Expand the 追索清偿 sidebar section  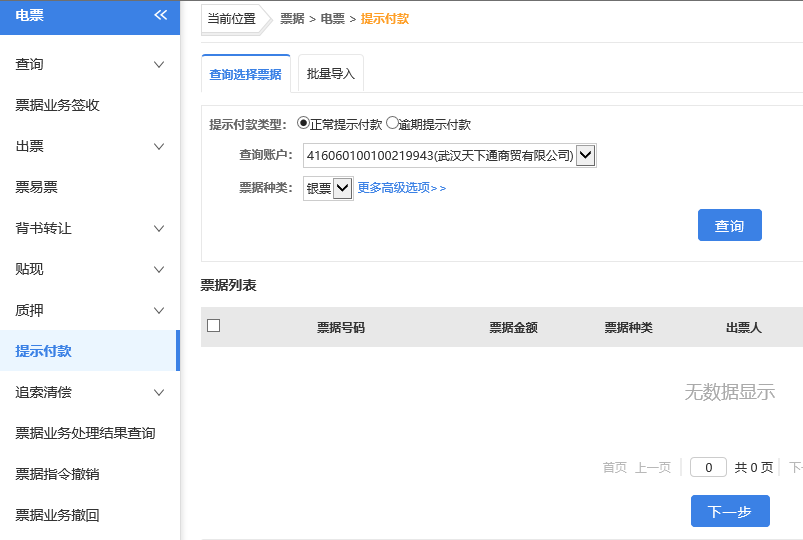(x=159, y=393)
